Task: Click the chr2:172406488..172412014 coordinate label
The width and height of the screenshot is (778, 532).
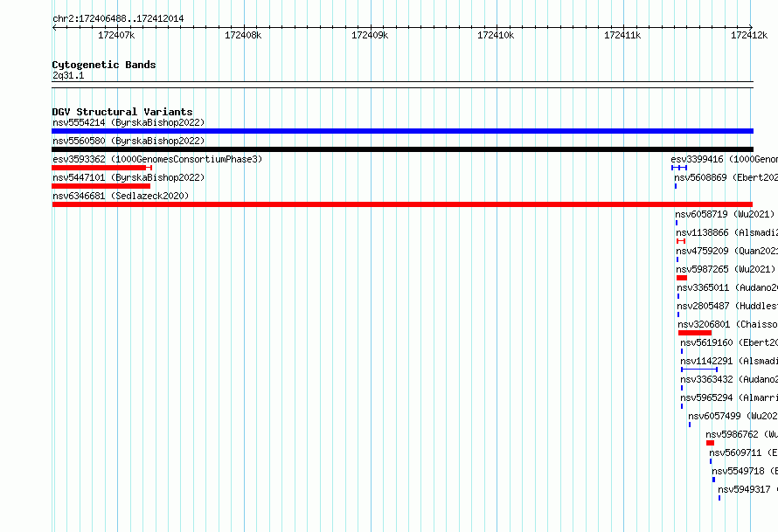Action: pyautogui.click(x=118, y=19)
